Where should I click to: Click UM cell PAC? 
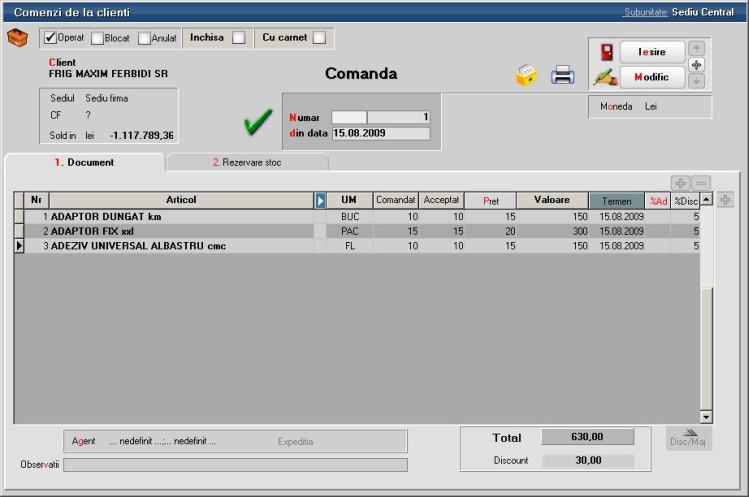point(350,231)
